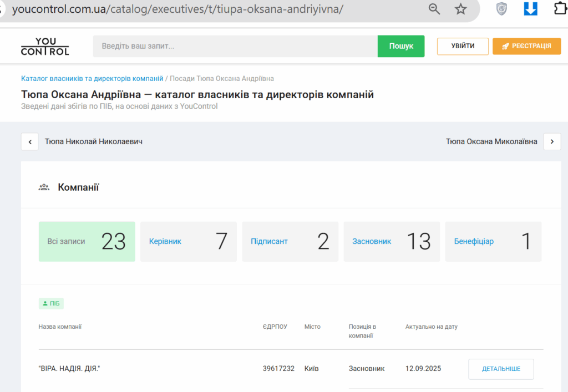Go to previous person with left chevron
Image resolution: width=568 pixels, height=392 pixels.
tap(30, 141)
